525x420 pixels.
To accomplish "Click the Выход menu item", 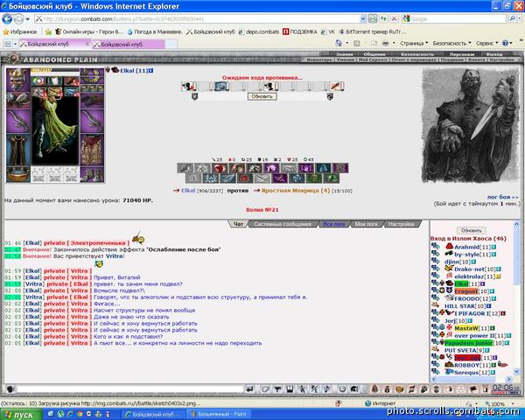I will pyautogui.click(x=494, y=54).
